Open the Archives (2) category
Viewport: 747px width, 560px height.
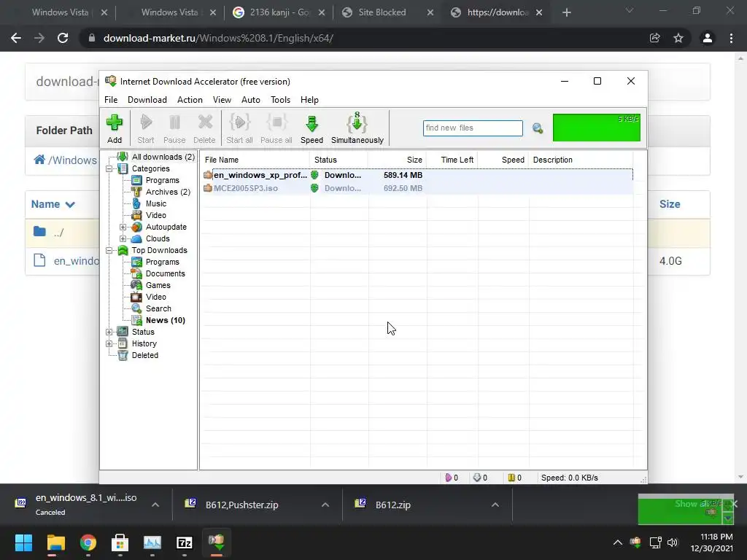[x=168, y=192]
